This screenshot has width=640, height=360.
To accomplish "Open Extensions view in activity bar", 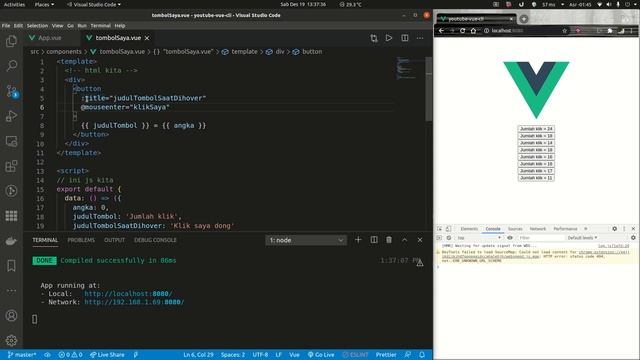I will pyautogui.click(x=11, y=166).
